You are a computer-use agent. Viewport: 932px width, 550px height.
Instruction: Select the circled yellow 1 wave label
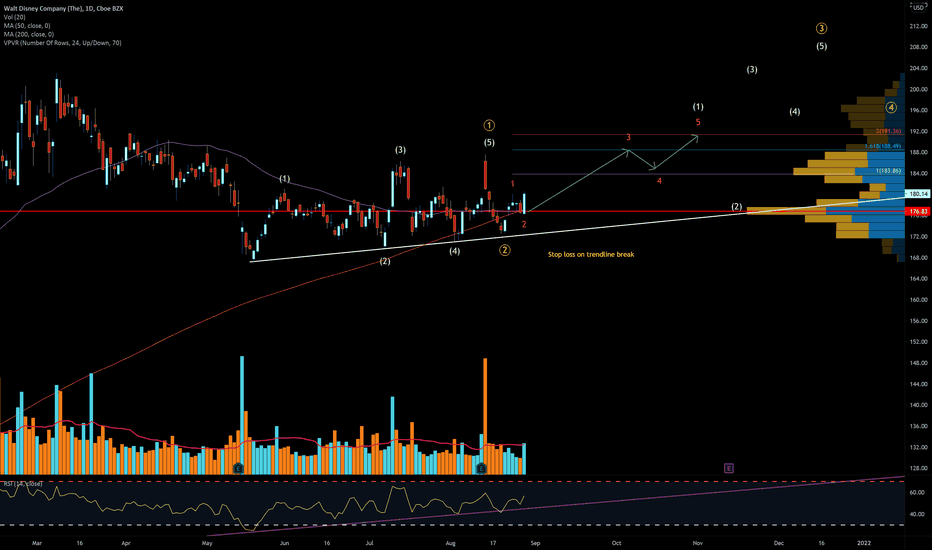click(489, 125)
